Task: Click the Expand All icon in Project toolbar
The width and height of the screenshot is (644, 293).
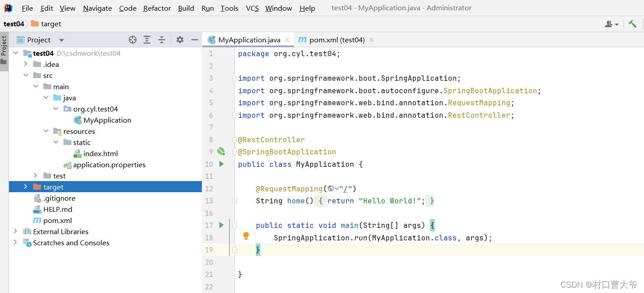Action: [x=147, y=40]
